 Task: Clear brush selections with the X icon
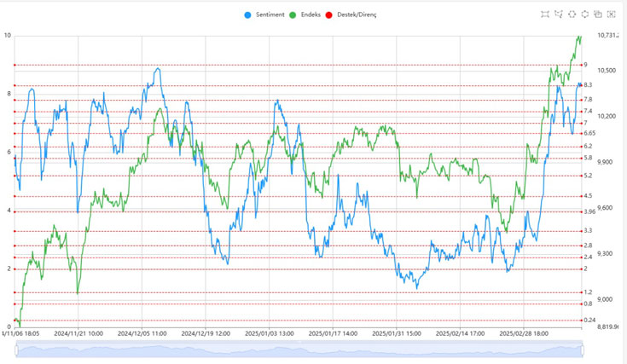611,14
